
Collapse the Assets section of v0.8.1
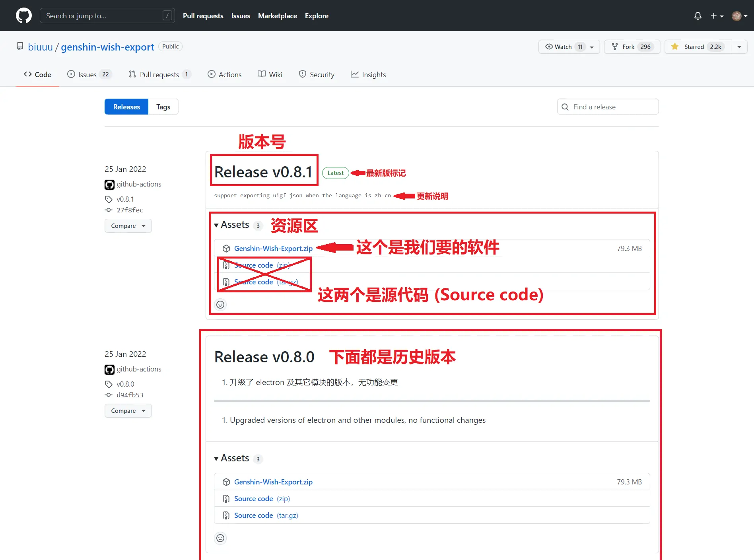click(238, 225)
